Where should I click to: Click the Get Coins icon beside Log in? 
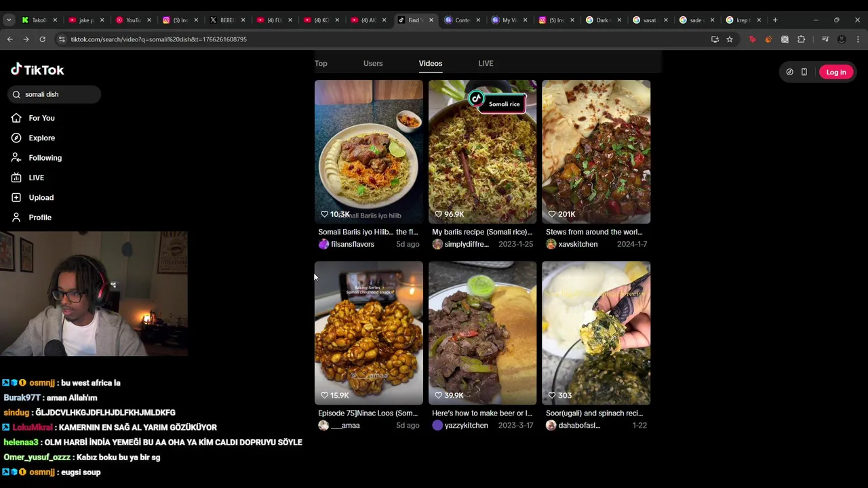tap(789, 72)
